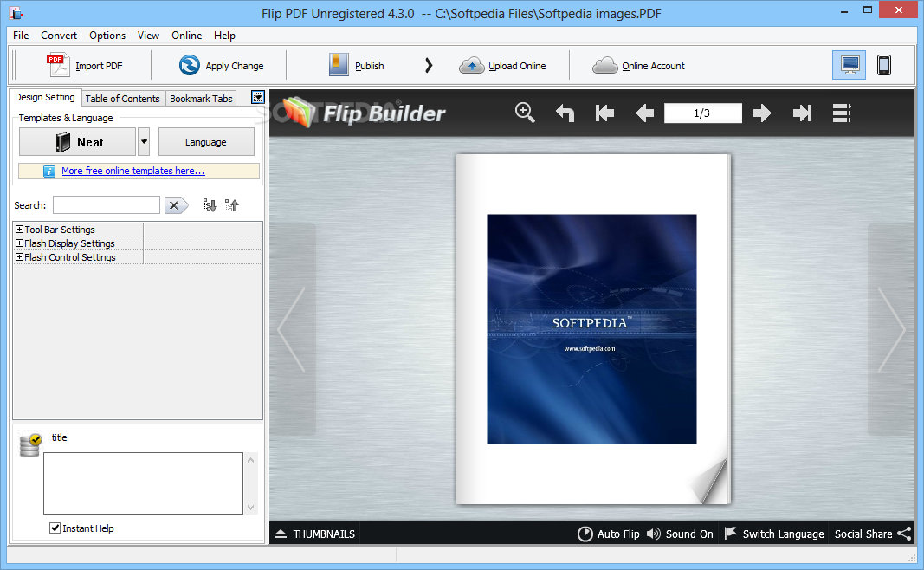Open the THUMBNAILS panel

(x=314, y=534)
